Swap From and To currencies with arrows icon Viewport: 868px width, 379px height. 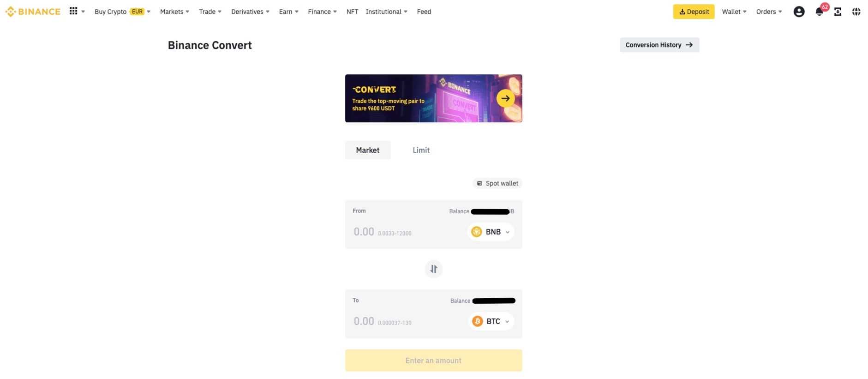[433, 268]
